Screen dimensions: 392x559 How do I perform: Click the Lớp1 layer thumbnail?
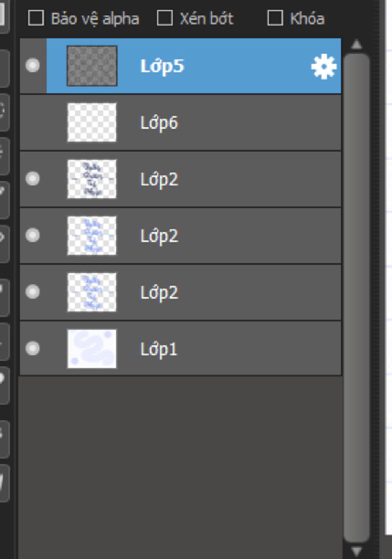pyautogui.click(x=92, y=349)
